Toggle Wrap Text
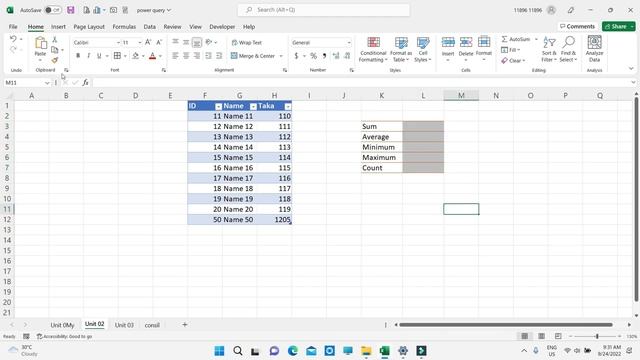Image resolution: width=640 pixels, height=360 pixels. click(x=247, y=42)
